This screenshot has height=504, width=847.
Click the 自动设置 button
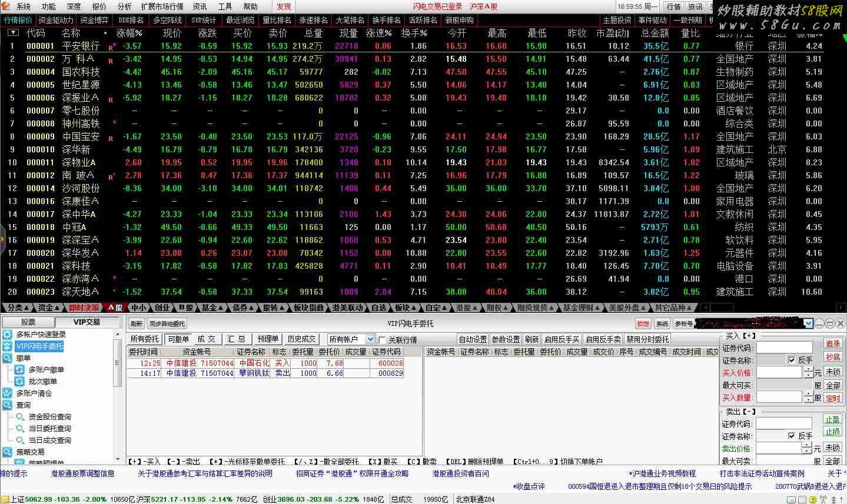point(473,339)
